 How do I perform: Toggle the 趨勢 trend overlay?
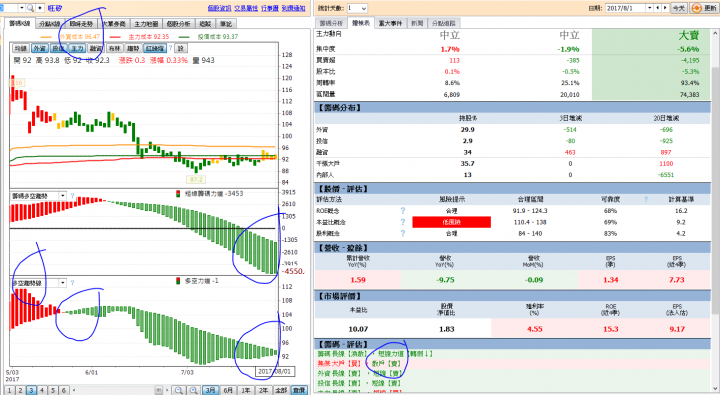click(133, 48)
